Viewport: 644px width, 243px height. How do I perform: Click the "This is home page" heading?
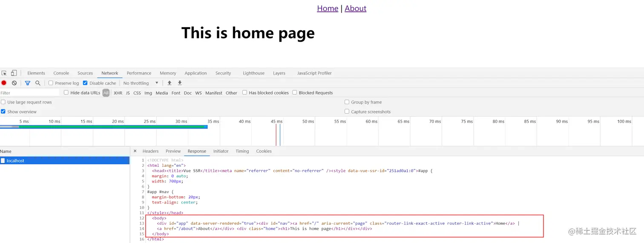pyautogui.click(x=248, y=33)
